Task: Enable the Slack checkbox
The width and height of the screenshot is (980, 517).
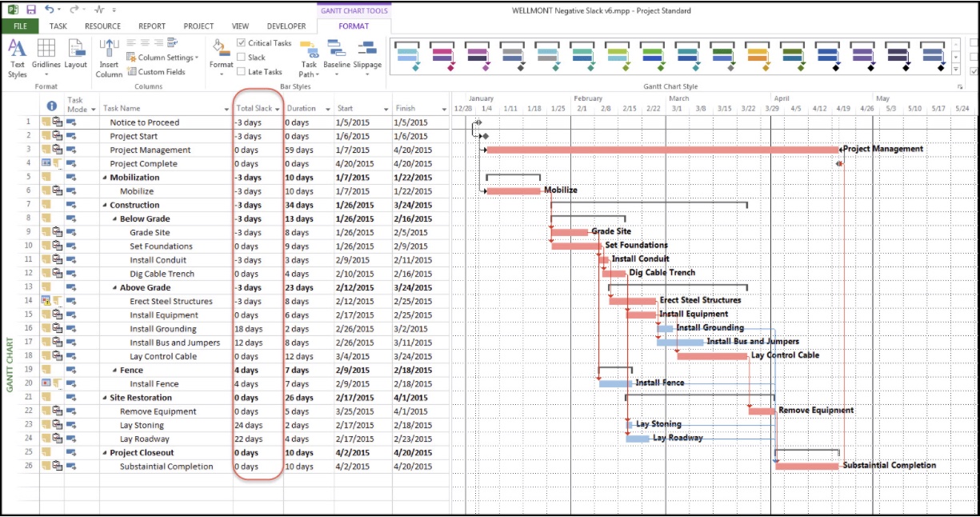Action: [242, 58]
